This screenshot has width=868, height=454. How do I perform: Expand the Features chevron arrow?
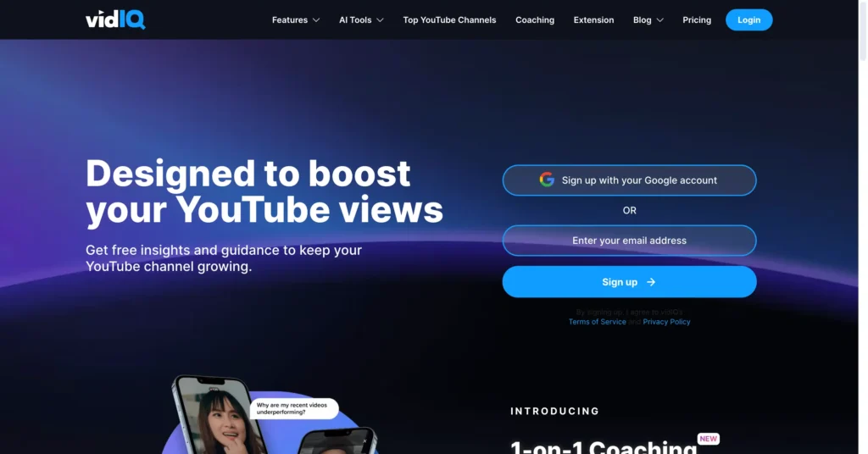[316, 20]
